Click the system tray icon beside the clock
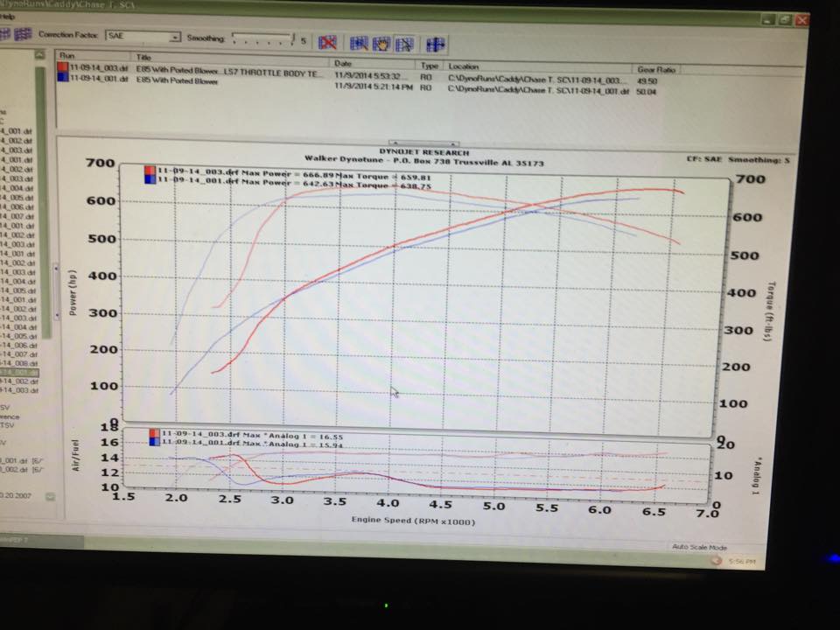840x630 pixels. click(x=717, y=559)
